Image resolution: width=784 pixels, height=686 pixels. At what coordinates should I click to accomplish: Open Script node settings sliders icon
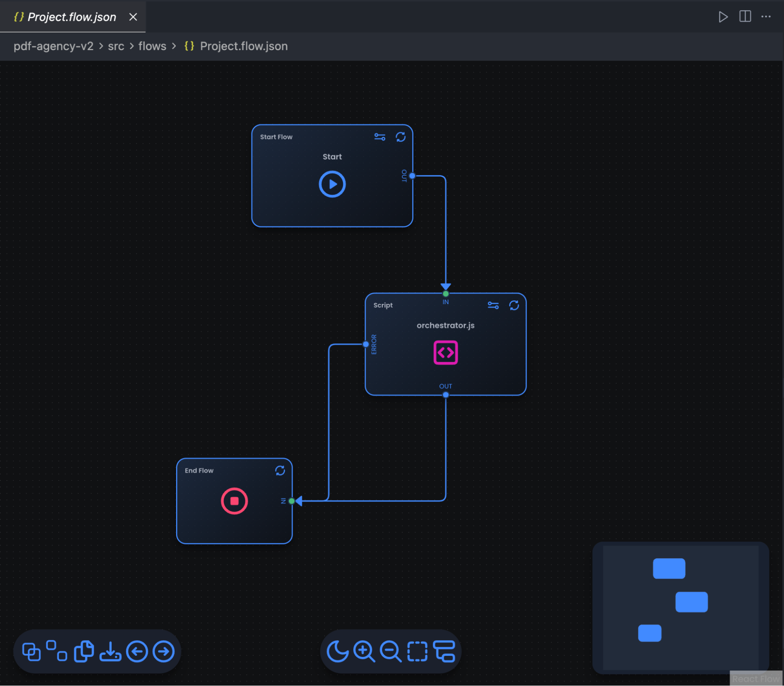(493, 305)
